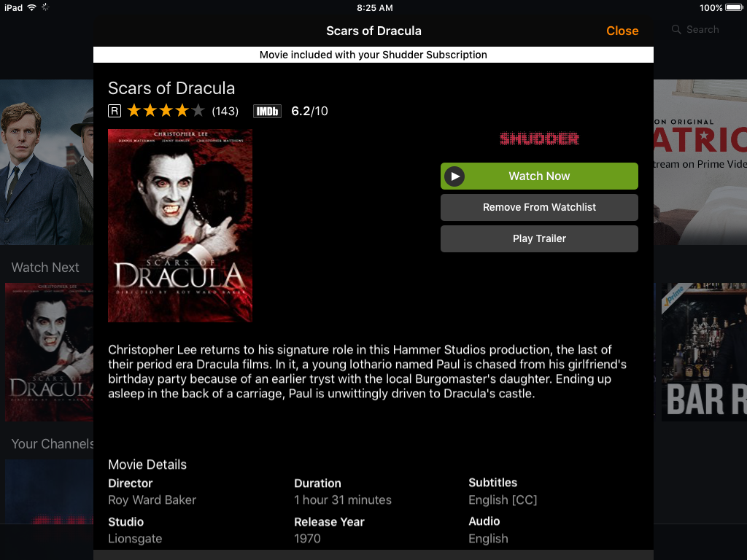Select the Watch Next Dracula thumbnail
Viewport: 747px width, 560px height.
click(49, 352)
